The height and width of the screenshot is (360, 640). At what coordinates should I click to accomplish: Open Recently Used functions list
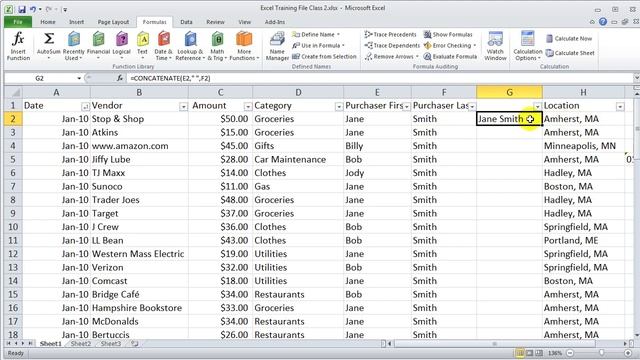[x=73, y=47]
